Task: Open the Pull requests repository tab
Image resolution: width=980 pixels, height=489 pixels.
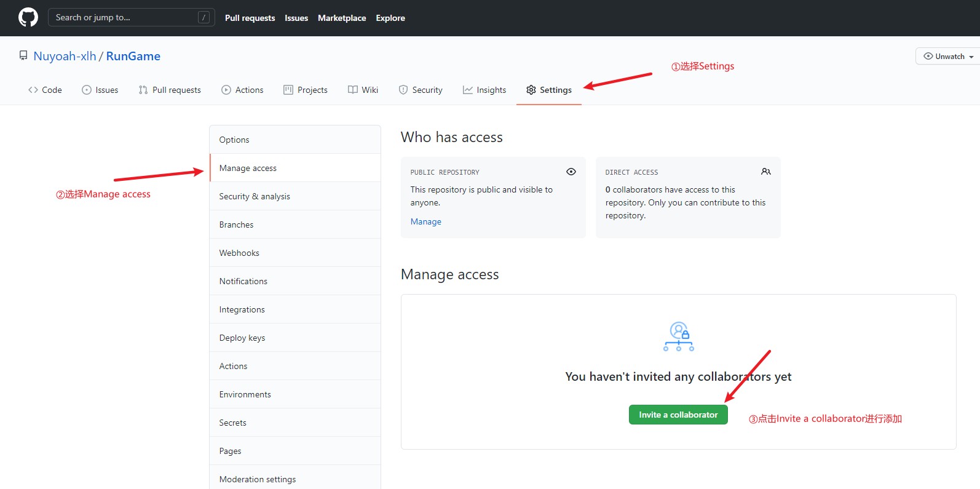Action: (170, 90)
